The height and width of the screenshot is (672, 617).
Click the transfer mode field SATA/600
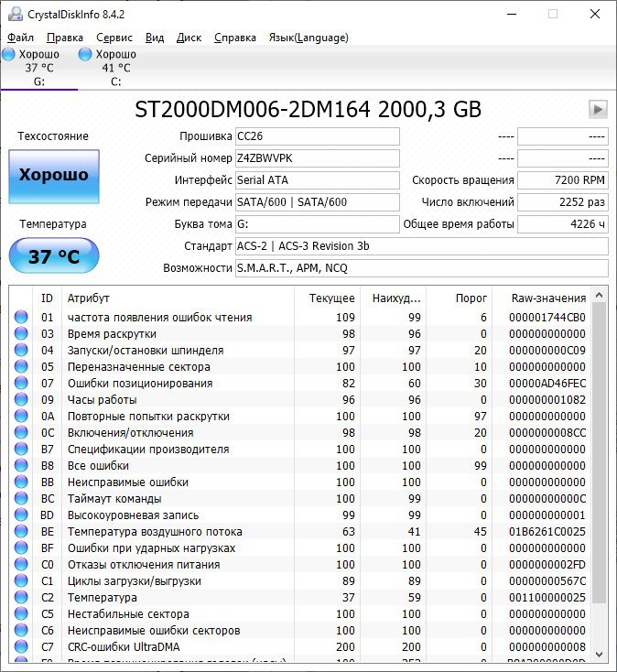tap(318, 201)
